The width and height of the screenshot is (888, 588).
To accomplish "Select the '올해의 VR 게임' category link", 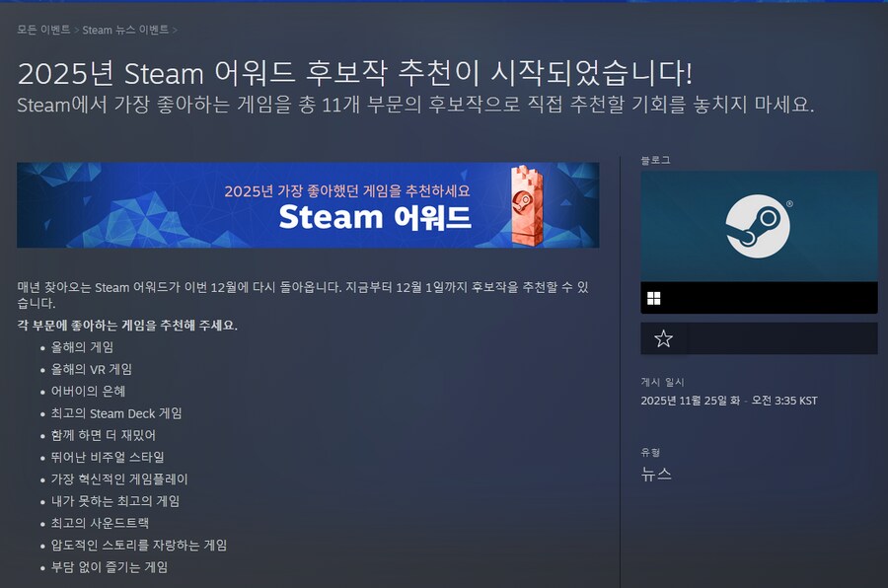I will [x=95, y=370].
